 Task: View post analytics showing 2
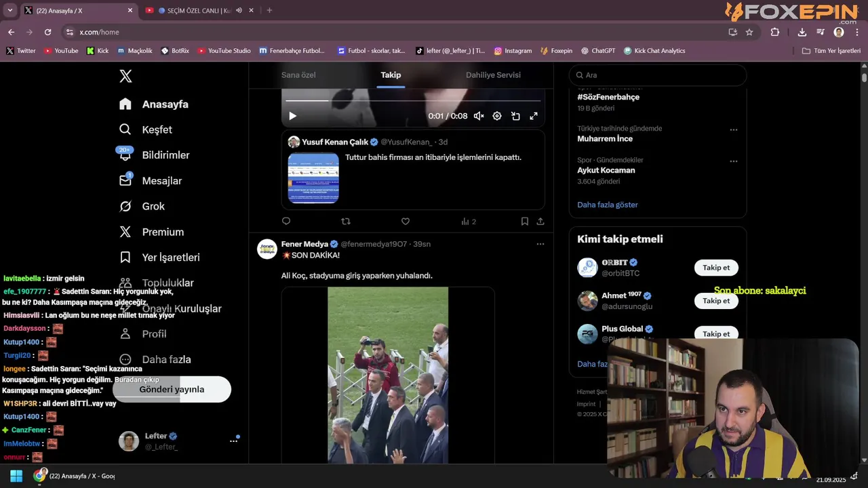pyautogui.click(x=469, y=222)
